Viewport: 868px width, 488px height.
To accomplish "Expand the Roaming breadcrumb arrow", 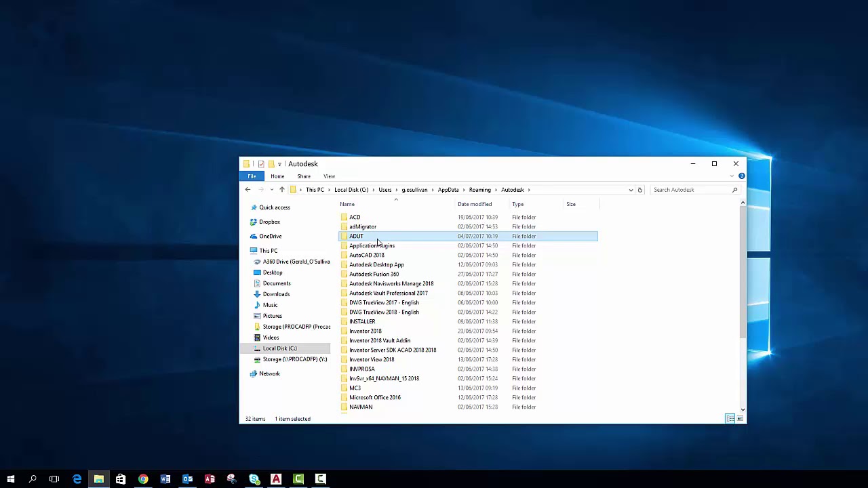I will click(496, 190).
